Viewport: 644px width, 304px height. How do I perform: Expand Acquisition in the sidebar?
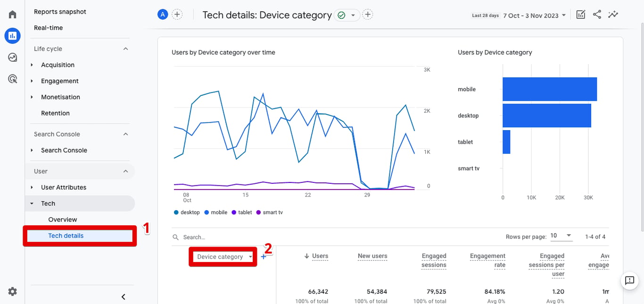tap(58, 65)
